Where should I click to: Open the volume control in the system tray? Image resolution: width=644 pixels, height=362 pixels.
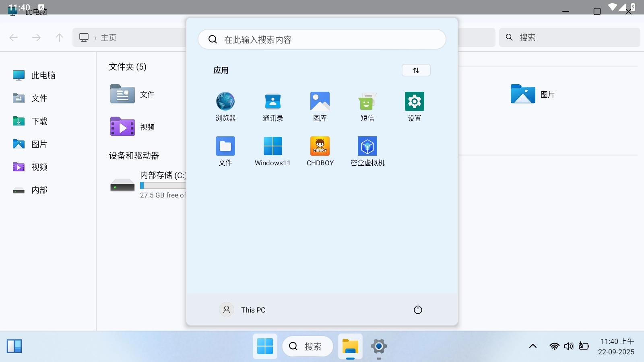[568, 346]
